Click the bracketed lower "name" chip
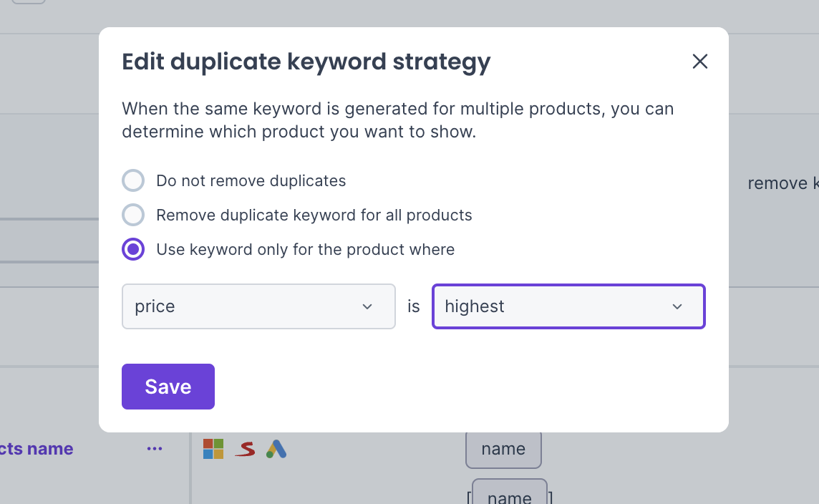819x504 pixels. 509,494
